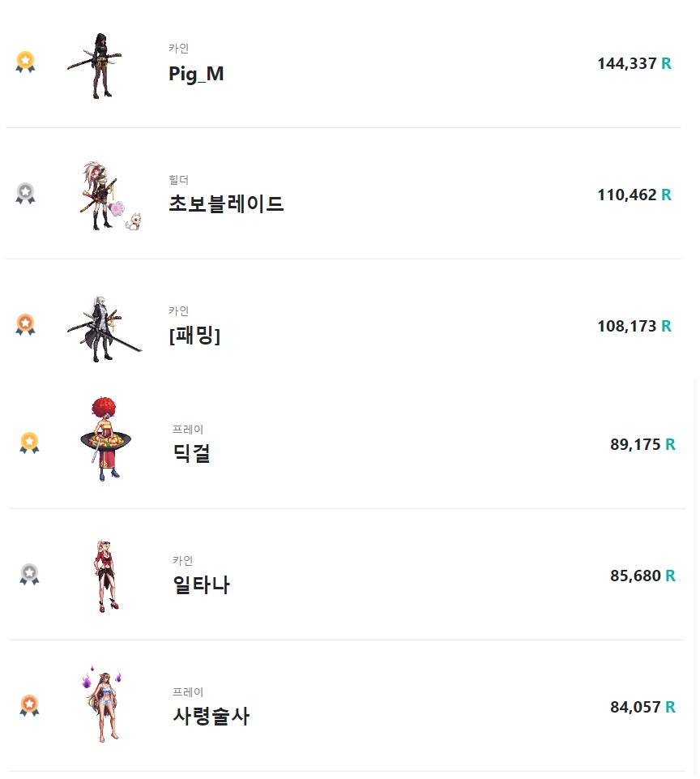Click the bronze medal icon beside [패밍]
The width and height of the screenshot is (700, 779).
click(x=25, y=324)
